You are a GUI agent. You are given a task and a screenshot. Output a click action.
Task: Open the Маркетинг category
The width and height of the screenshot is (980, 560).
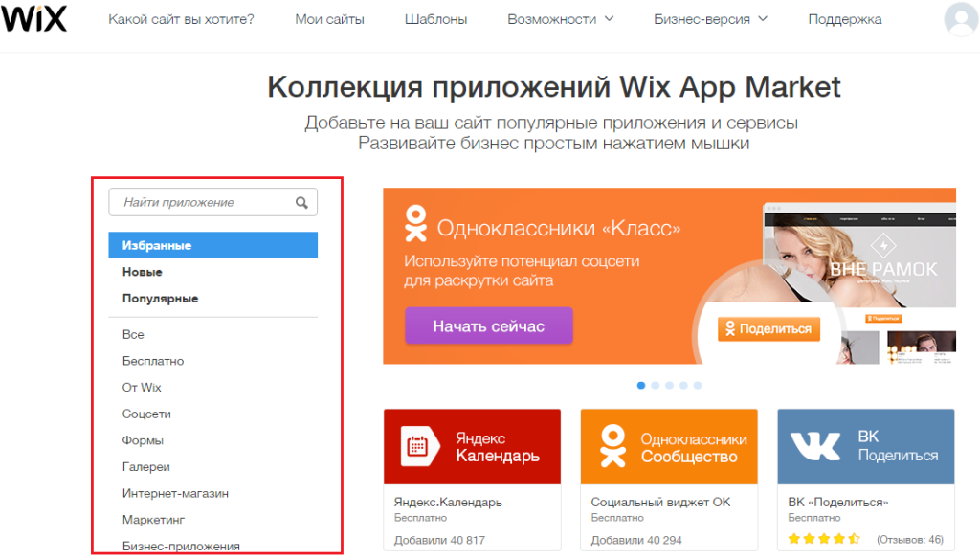click(x=154, y=520)
